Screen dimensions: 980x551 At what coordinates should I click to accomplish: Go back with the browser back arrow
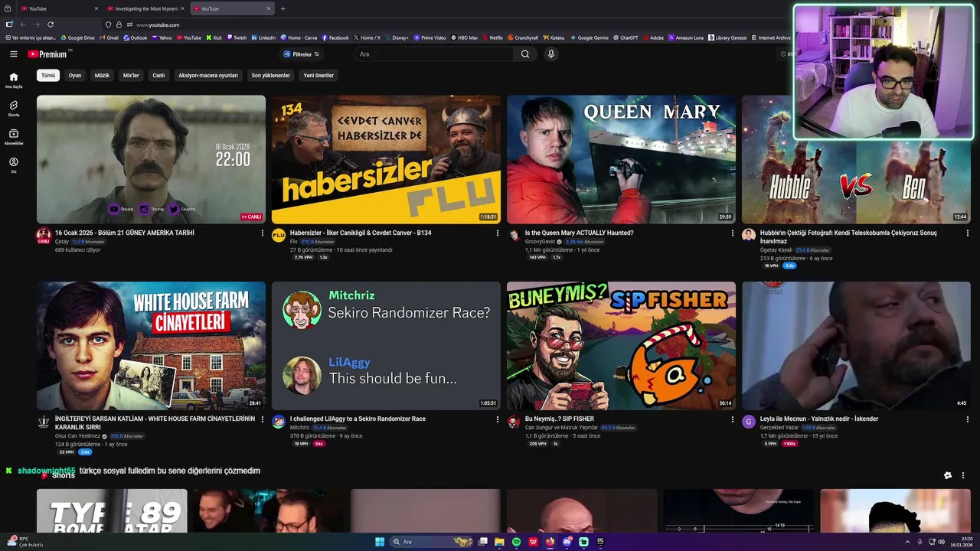[x=23, y=24]
